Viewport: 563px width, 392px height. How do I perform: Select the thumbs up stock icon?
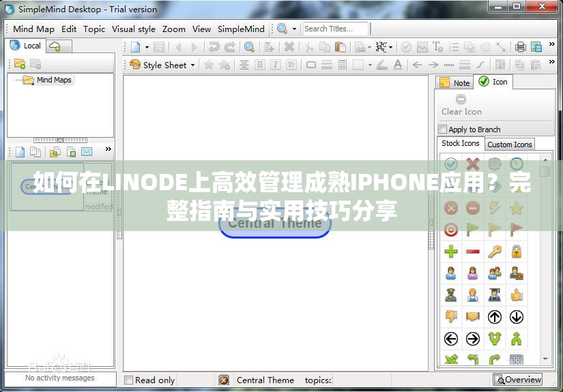(517, 295)
